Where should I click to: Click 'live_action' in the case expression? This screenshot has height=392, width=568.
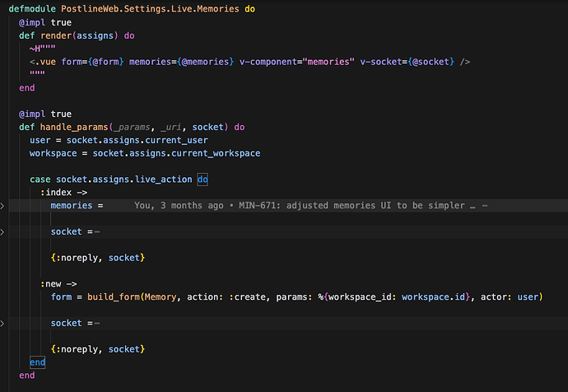[x=163, y=180]
